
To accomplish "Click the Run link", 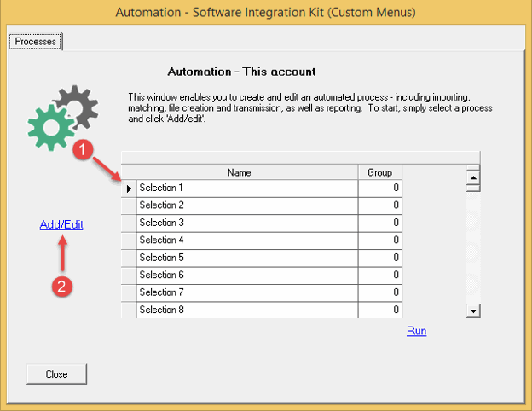I will tap(416, 331).
